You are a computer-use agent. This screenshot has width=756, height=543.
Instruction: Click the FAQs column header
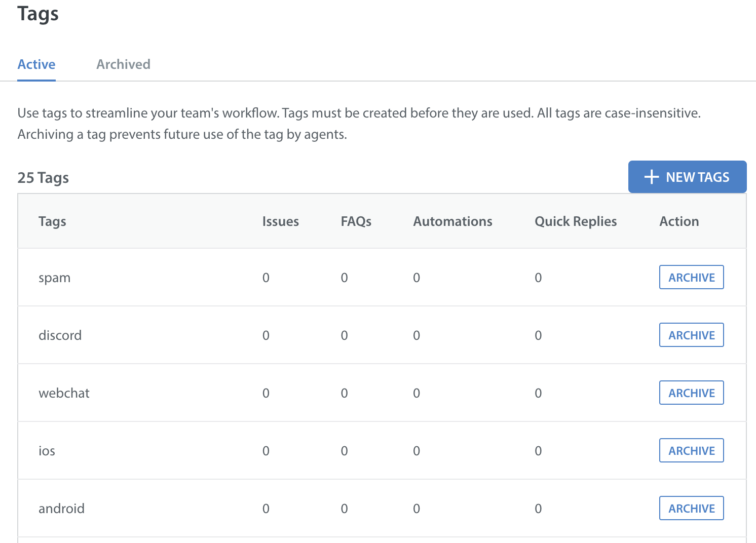[x=356, y=221]
